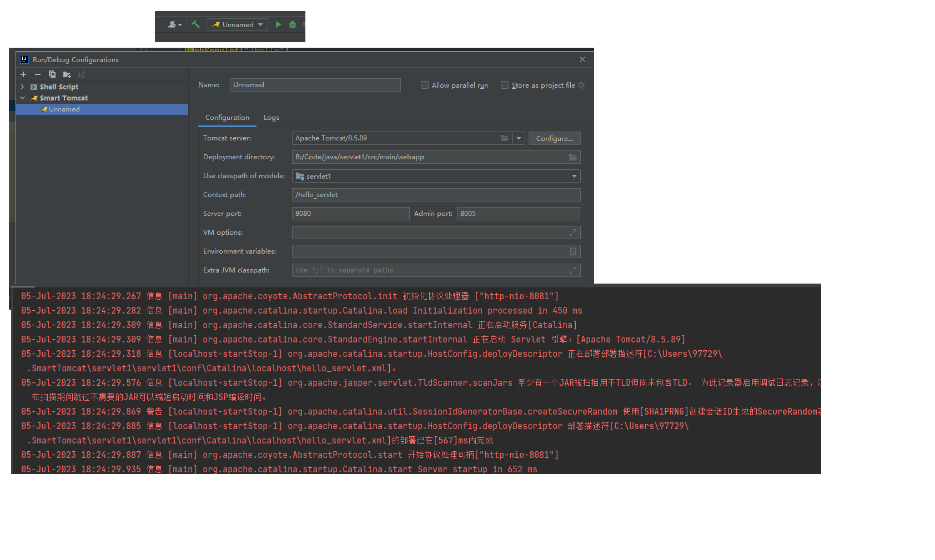Copy the selected configuration
The height and width of the screenshot is (560, 935).
[x=52, y=74]
